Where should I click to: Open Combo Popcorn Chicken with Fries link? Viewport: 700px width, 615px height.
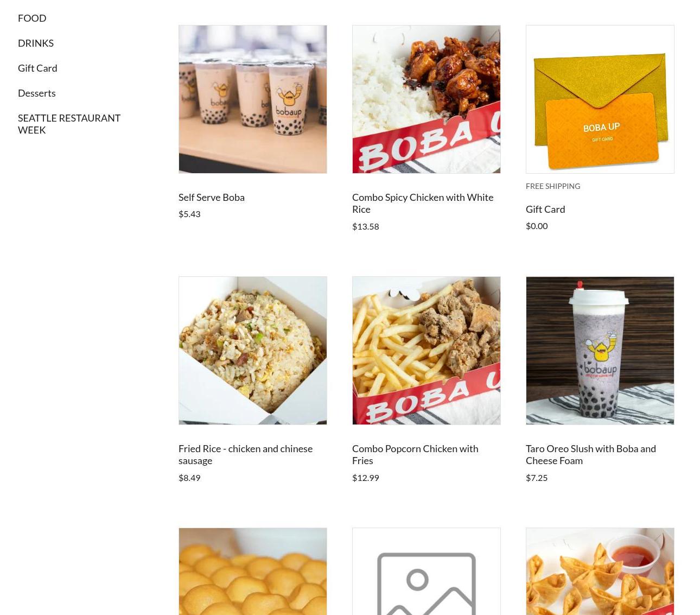[415, 454]
